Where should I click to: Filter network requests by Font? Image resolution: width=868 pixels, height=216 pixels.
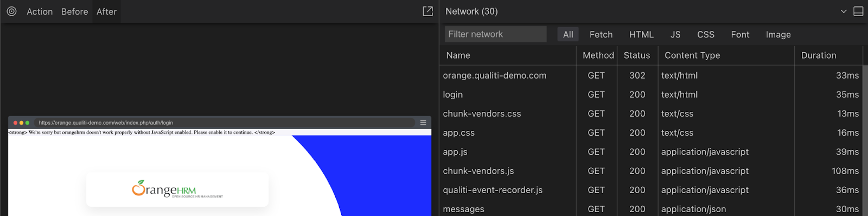pos(740,34)
